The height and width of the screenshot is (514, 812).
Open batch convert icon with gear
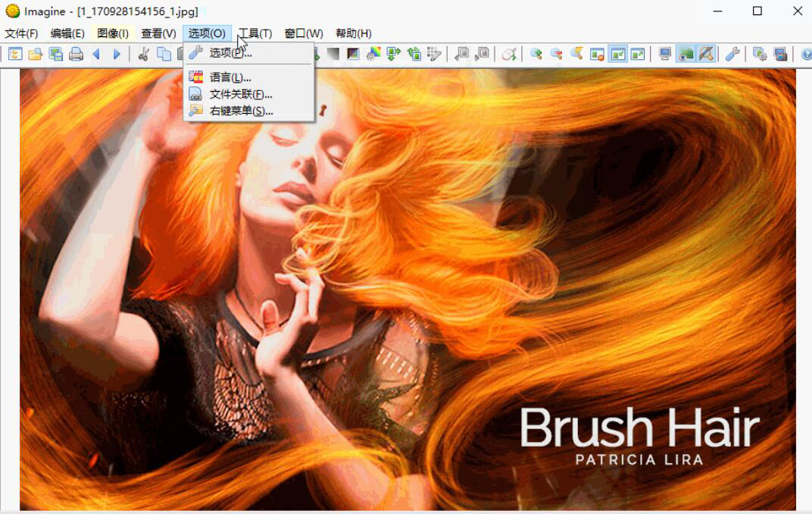(760, 54)
